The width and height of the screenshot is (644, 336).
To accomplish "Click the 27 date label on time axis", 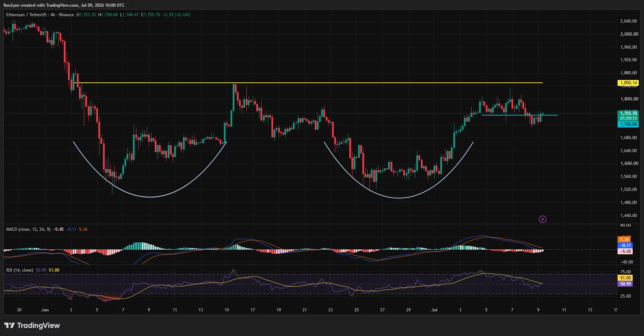I will tap(382, 310).
